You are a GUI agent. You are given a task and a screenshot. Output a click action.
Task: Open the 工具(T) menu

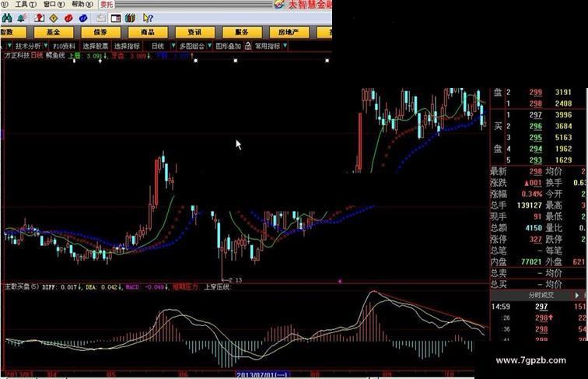pyautogui.click(x=26, y=4)
